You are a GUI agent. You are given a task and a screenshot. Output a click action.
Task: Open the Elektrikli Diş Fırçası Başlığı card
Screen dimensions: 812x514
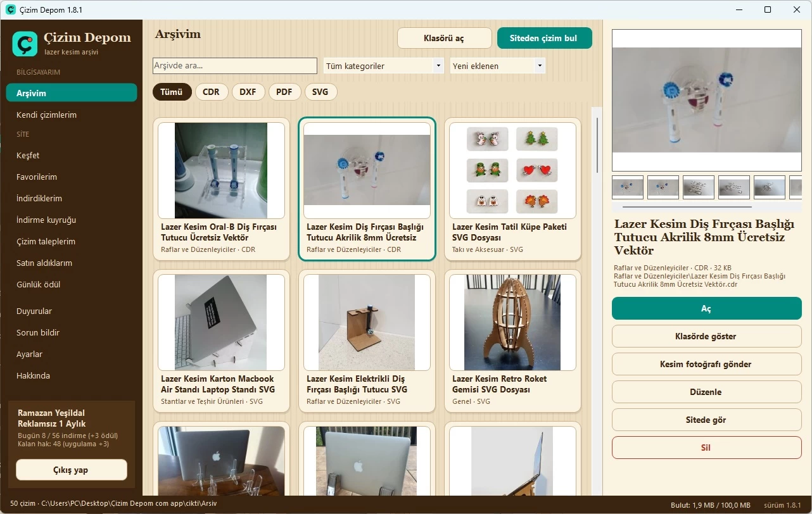(367, 341)
